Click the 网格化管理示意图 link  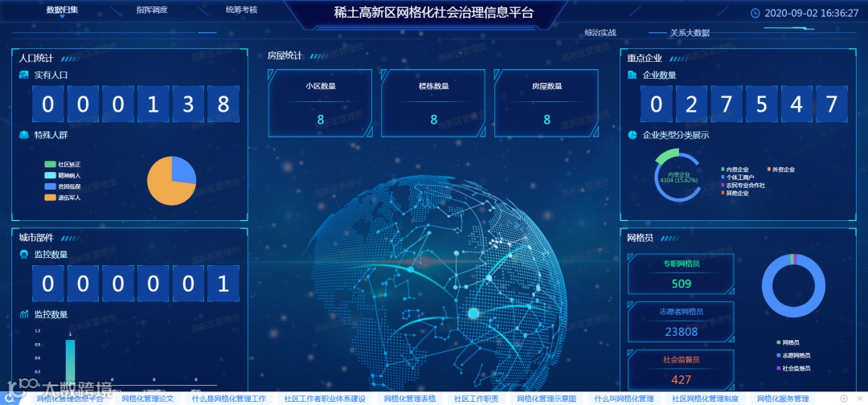(547, 399)
